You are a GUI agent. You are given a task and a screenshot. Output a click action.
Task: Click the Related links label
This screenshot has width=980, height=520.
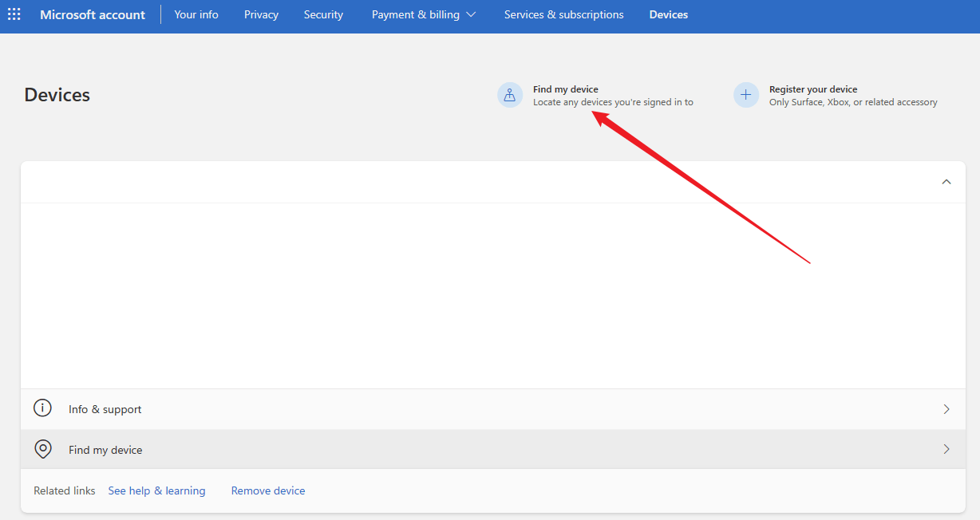coord(65,490)
